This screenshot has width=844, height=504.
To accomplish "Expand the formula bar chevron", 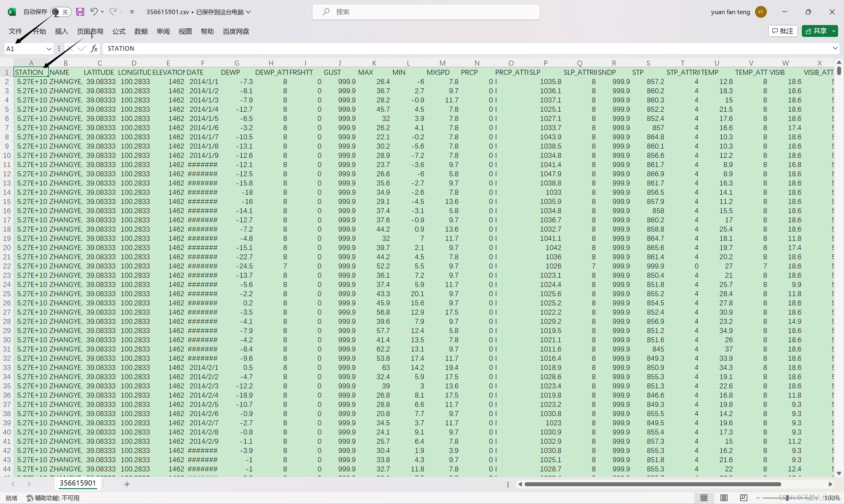I will [835, 48].
